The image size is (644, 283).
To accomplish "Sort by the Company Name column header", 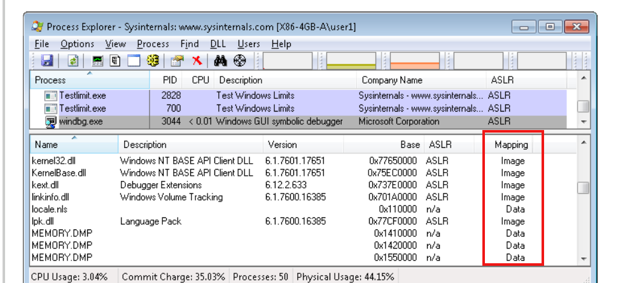I will [x=421, y=80].
